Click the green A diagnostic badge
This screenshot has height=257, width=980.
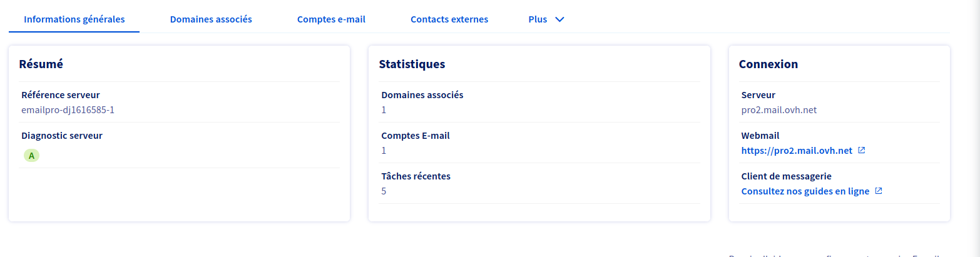pyautogui.click(x=31, y=156)
